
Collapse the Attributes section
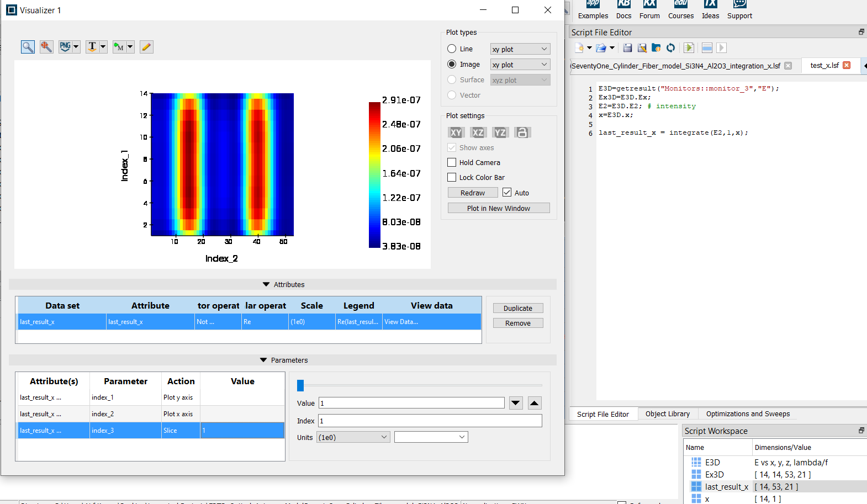pyautogui.click(x=267, y=285)
